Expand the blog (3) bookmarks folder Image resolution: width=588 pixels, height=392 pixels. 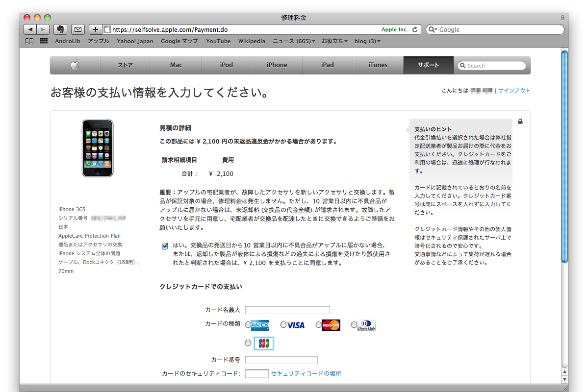pos(367,41)
